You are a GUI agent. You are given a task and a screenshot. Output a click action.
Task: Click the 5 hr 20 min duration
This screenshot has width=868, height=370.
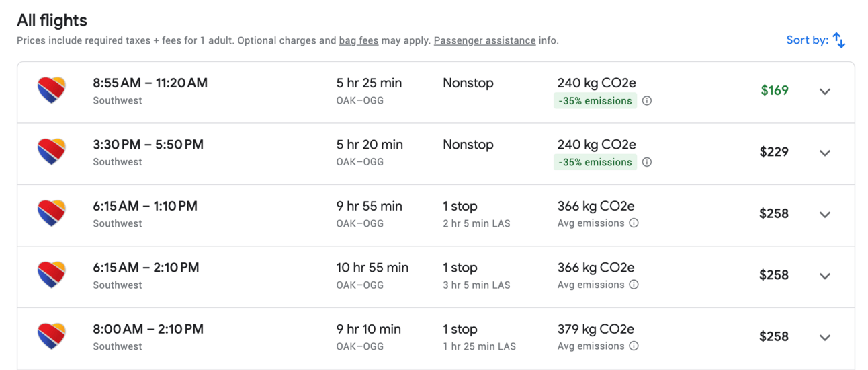point(370,145)
